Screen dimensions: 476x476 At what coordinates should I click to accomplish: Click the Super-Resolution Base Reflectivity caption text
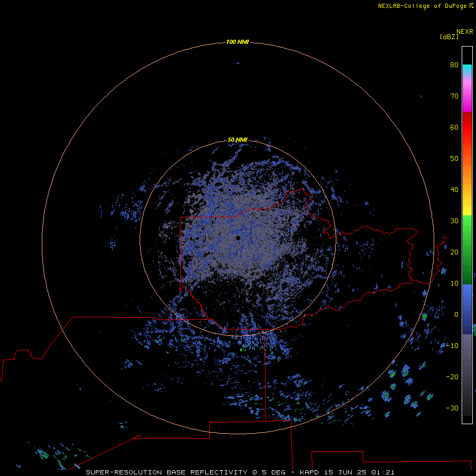click(x=167, y=472)
